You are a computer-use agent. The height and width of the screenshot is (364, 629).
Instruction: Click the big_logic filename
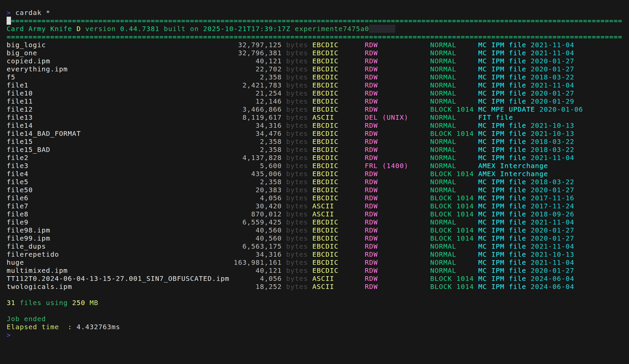tap(26, 45)
